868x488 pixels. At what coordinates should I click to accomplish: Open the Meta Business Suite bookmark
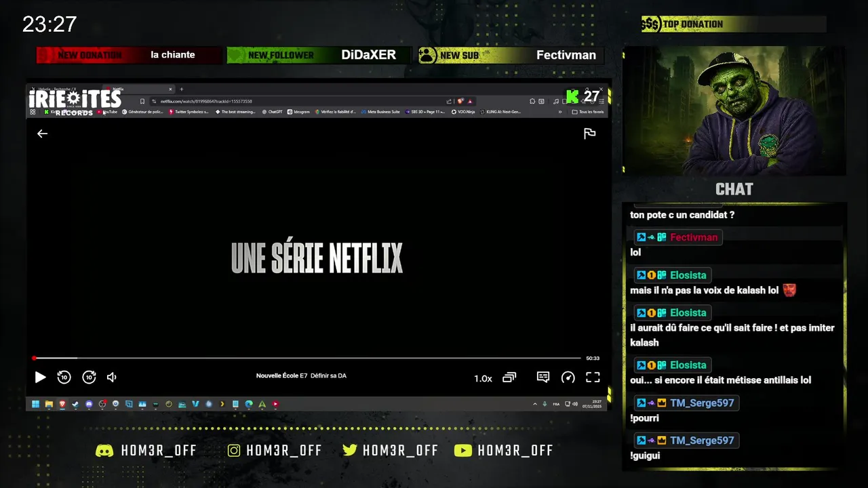point(380,112)
